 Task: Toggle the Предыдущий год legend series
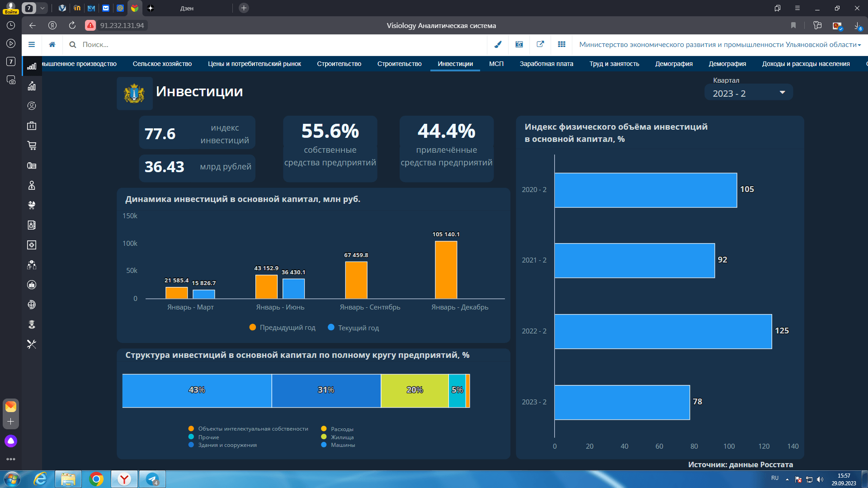[x=283, y=328]
